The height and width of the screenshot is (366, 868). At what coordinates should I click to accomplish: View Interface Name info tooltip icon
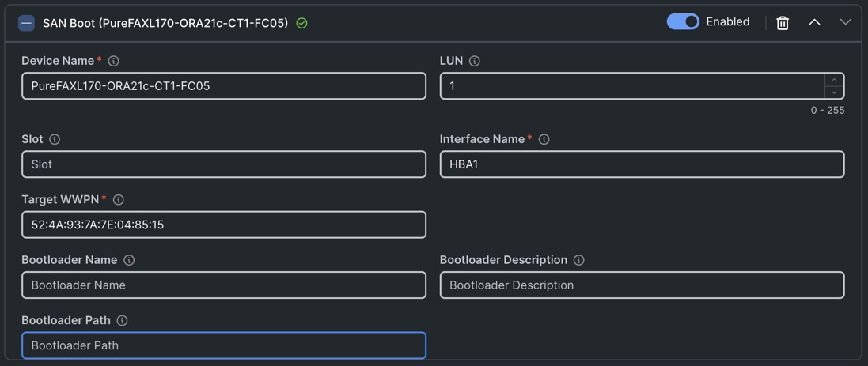(544, 139)
